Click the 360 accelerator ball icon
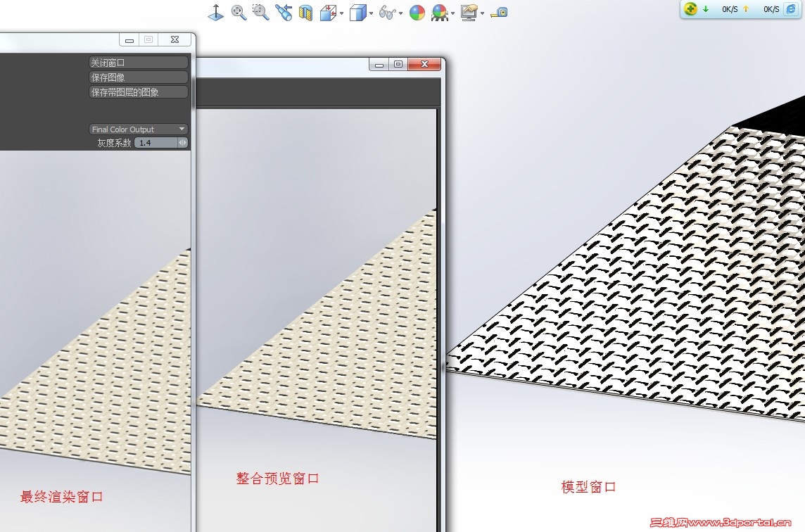Image resolution: width=805 pixels, height=532 pixels. tap(690, 8)
